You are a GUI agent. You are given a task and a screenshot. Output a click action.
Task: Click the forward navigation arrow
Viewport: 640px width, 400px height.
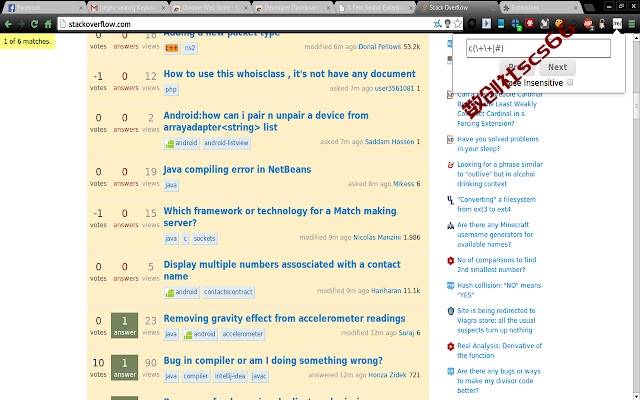pos(21,24)
